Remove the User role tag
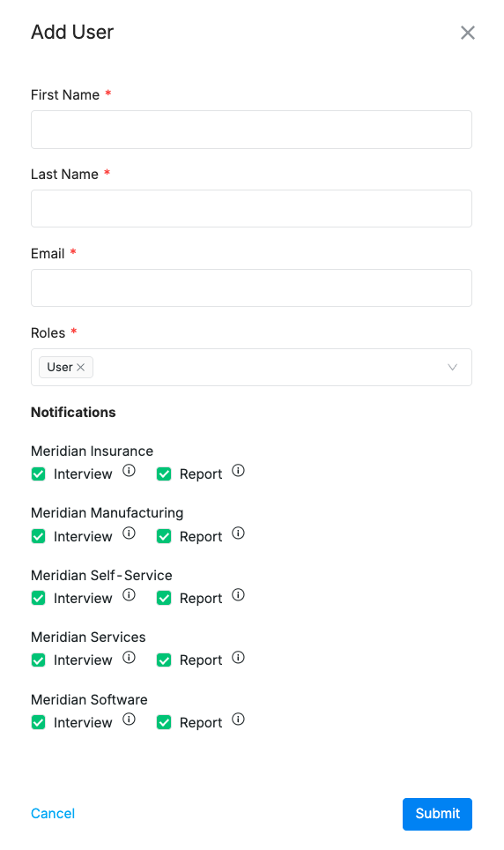 coord(81,368)
